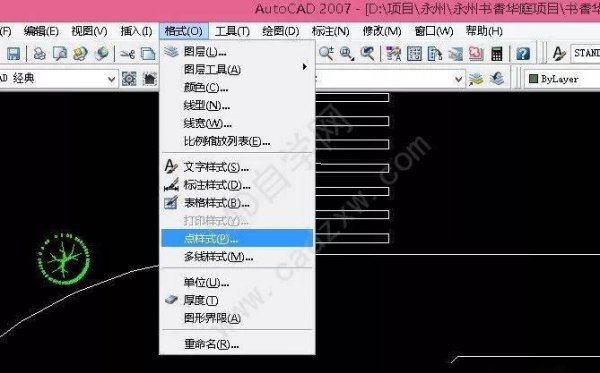Open the 帮助(H) menu
This screenshot has height=373, width=600.
pos(484,31)
